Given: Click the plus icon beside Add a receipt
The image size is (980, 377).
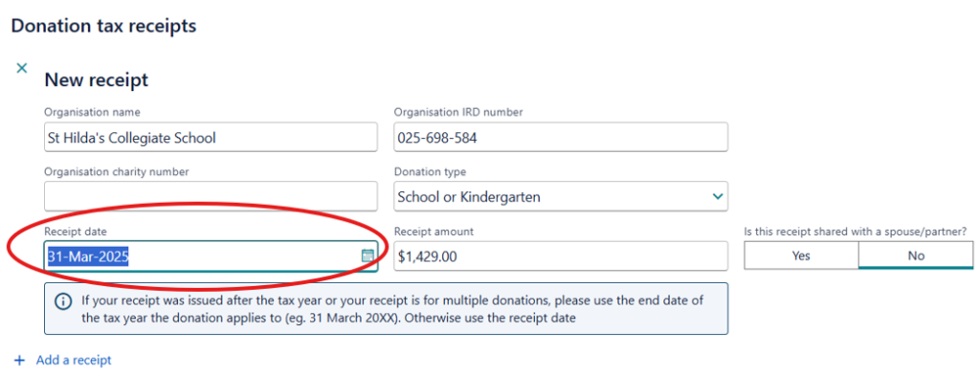Looking at the screenshot, I should coord(20,361).
